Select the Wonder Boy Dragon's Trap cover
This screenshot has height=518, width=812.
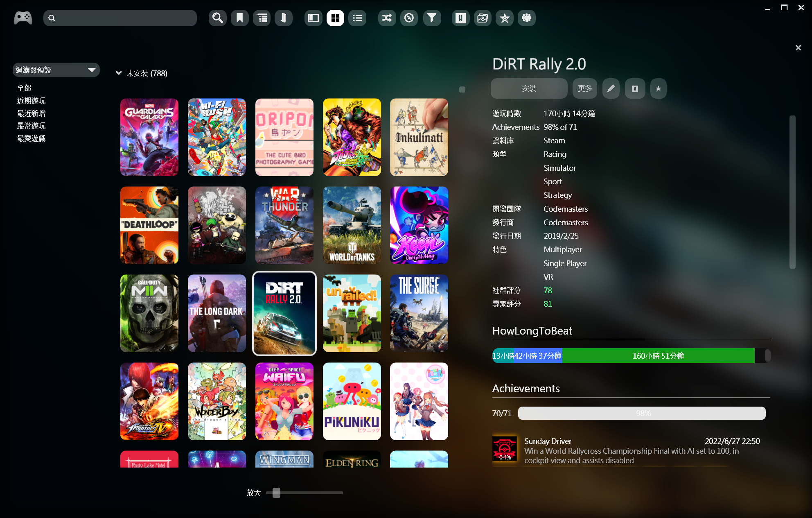217,401
